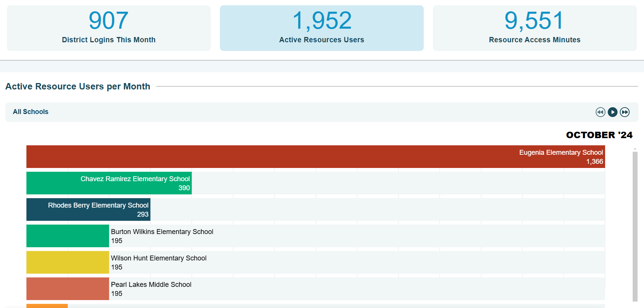This screenshot has height=308, width=644.
Task: Click the 1,952 active users number
Action: click(322, 20)
